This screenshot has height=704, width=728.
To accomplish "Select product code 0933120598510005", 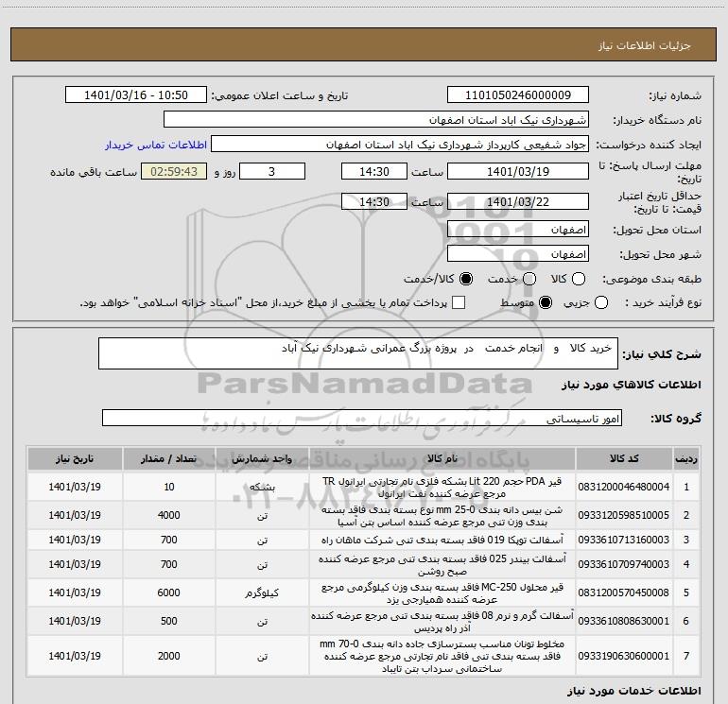I will 624,515.
